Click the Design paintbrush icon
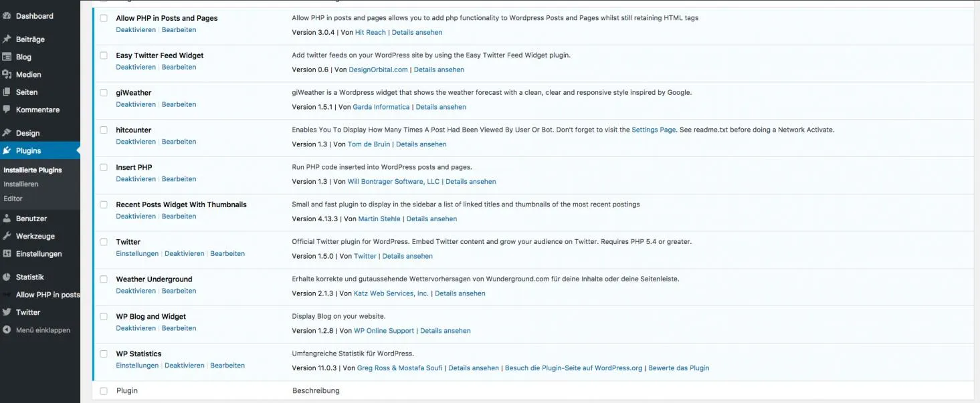The height and width of the screenshot is (403, 980). (7, 132)
